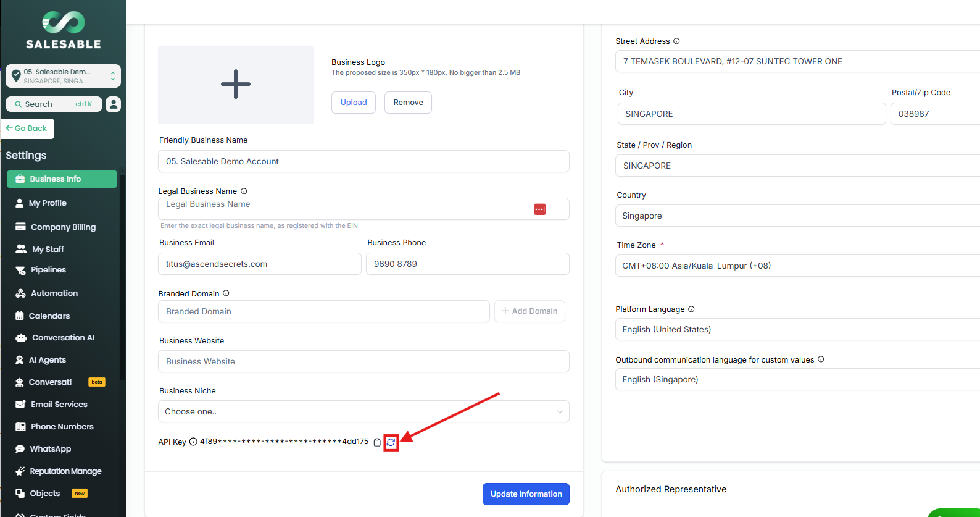
Task: Click the Upload logo button
Action: (354, 103)
